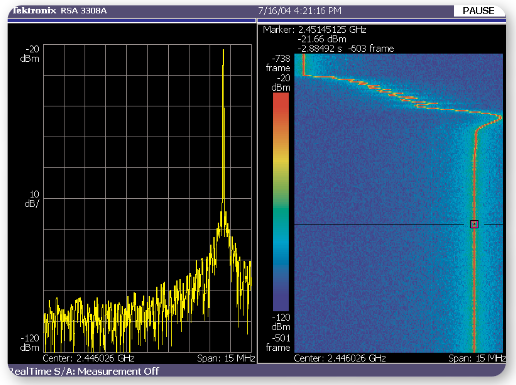The height and width of the screenshot is (385, 516).
Task: Click spectrum 'Center: 2.445025 GHz' label
Action: pos(88,358)
